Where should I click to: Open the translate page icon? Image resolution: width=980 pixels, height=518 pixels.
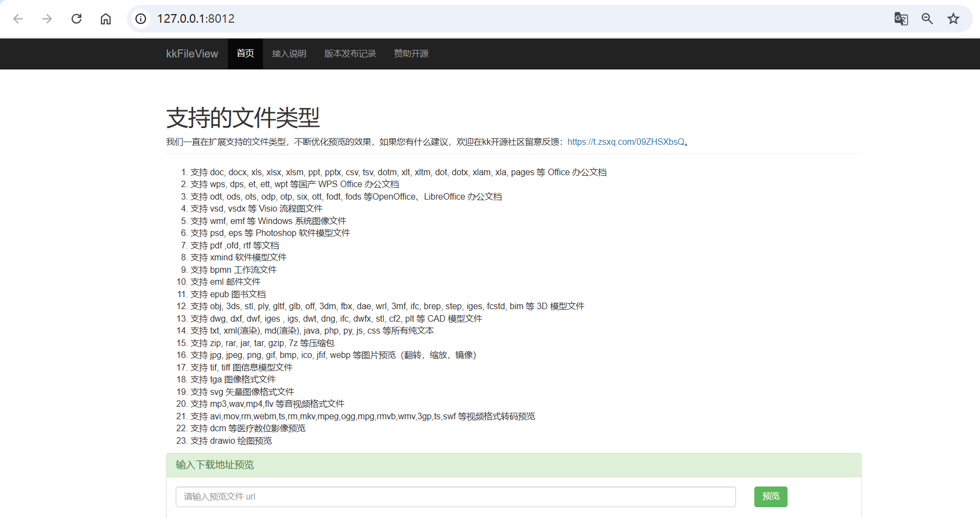coord(901,19)
